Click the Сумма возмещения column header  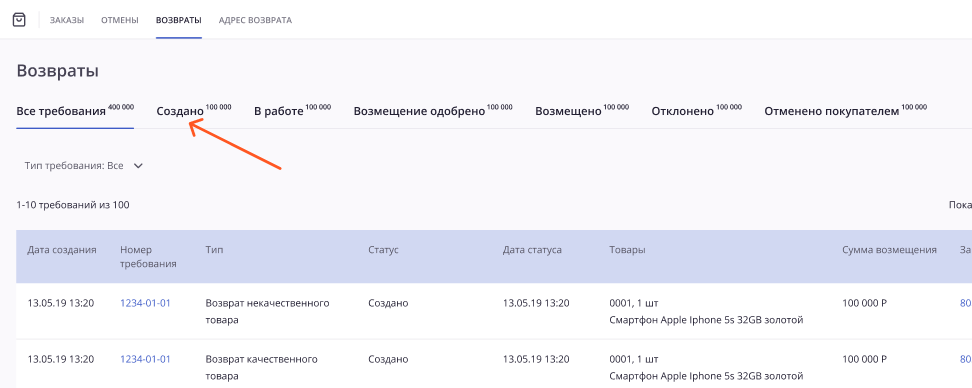pyautogui.click(x=889, y=250)
